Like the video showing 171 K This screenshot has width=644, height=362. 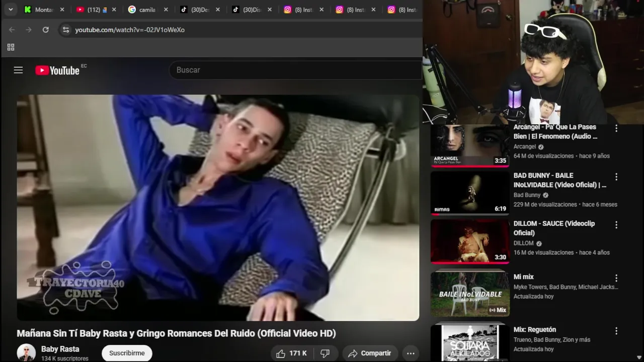point(292,353)
